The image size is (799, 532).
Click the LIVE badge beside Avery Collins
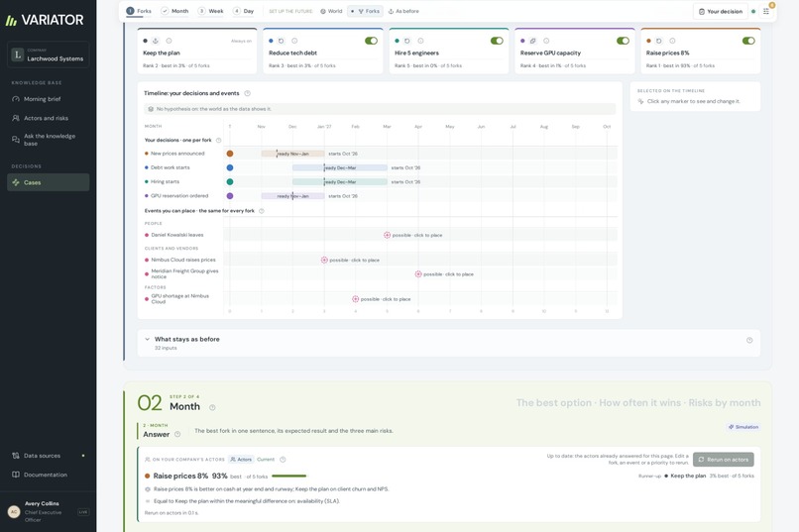[83, 512]
